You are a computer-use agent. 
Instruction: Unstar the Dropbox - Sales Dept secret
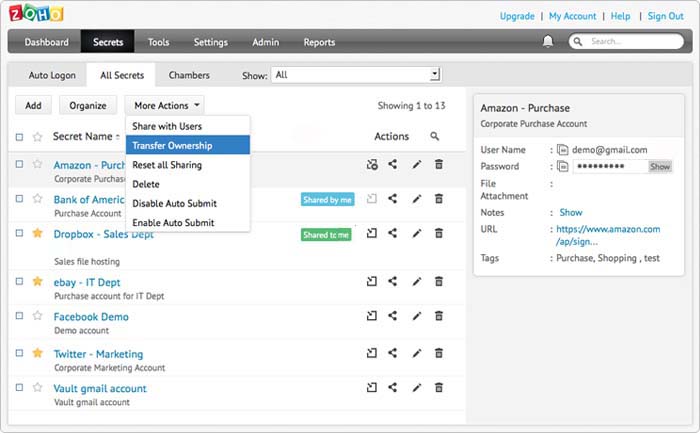38,233
